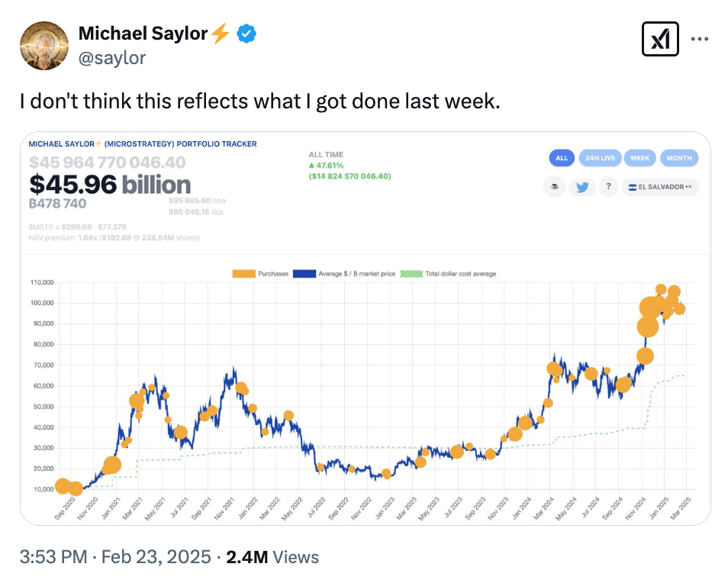
Task: Enable 24H LIVE mode
Action: tap(601, 158)
